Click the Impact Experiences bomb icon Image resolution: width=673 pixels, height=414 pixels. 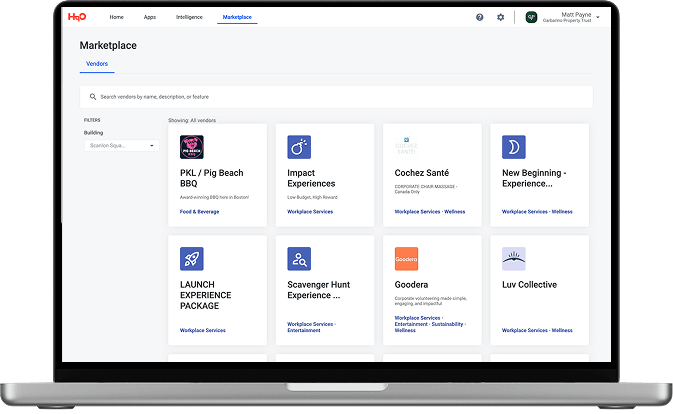click(299, 147)
